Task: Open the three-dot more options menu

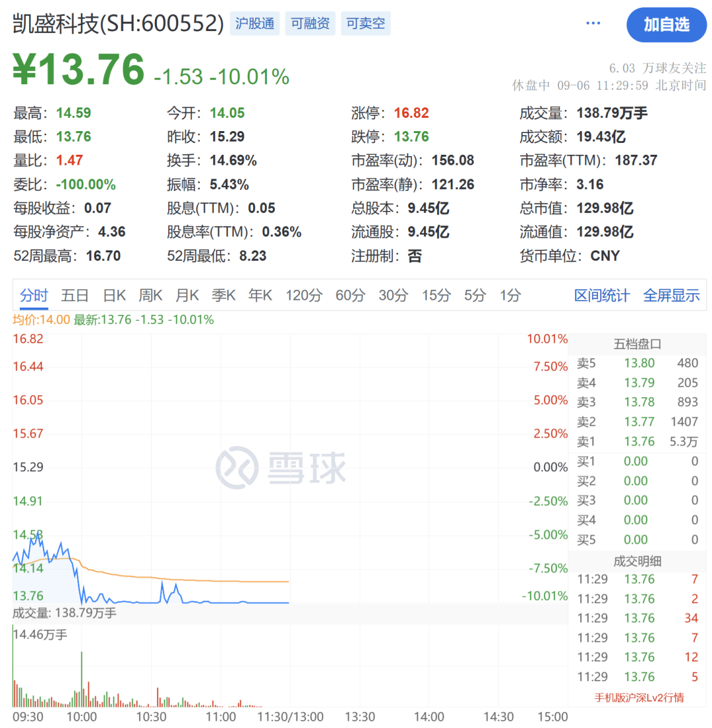Action: coord(593,23)
